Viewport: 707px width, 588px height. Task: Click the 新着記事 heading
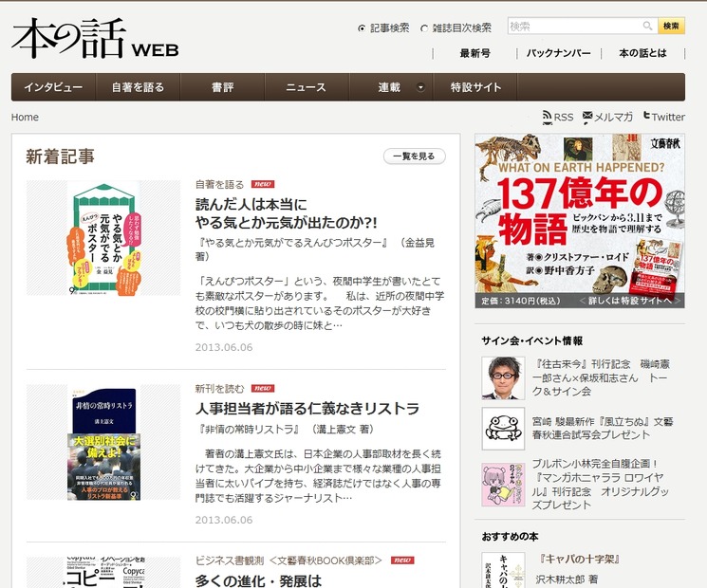[x=60, y=156]
